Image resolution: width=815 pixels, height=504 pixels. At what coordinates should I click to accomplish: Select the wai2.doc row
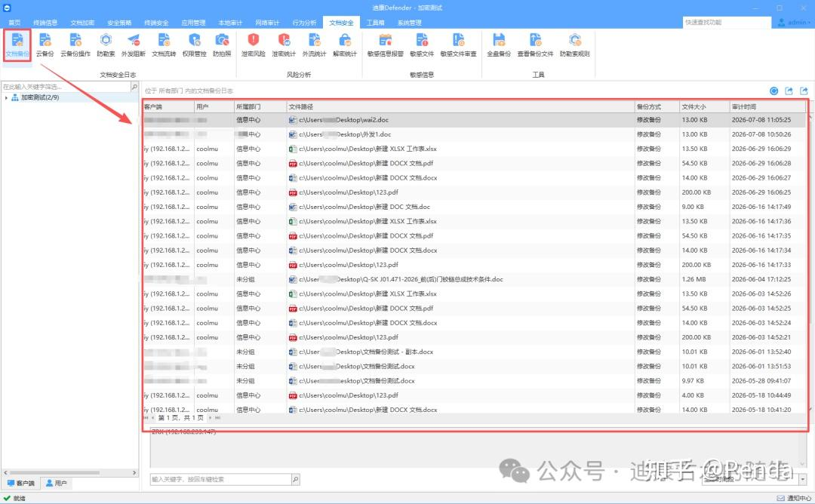click(x=475, y=120)
